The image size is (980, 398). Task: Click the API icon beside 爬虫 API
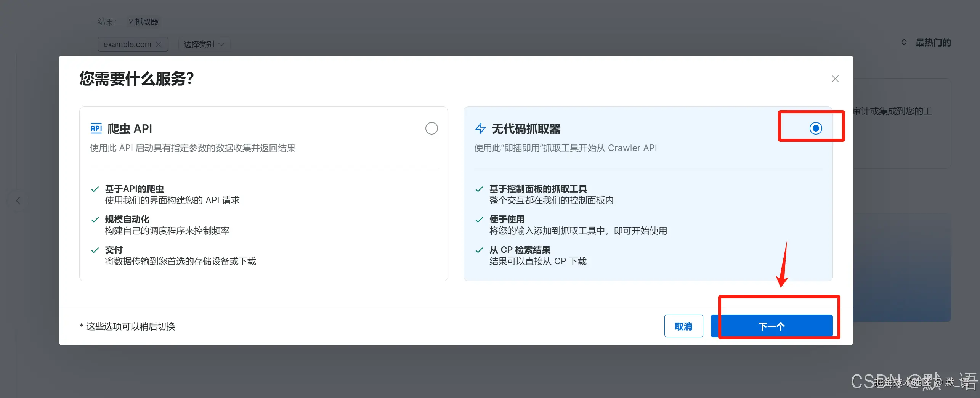pyautogui.click(x=96, y=128)
